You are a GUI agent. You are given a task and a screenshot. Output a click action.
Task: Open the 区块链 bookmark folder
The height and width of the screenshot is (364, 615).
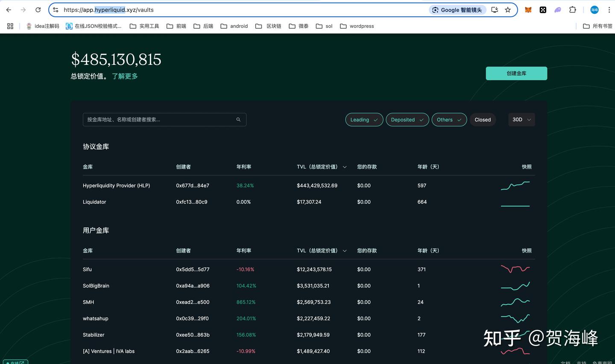pos(268,26)
